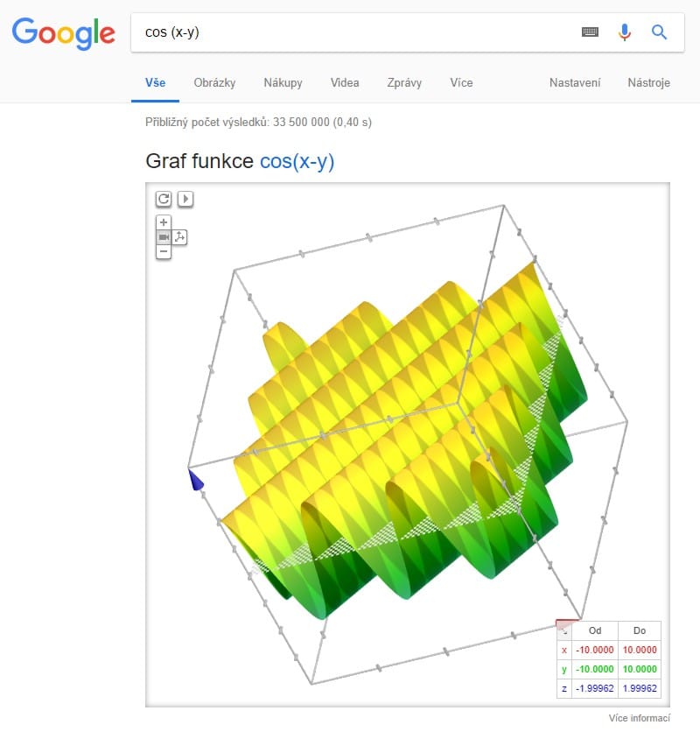
Task: Switch to the Obrázky tab
Action: pos(214,83)
